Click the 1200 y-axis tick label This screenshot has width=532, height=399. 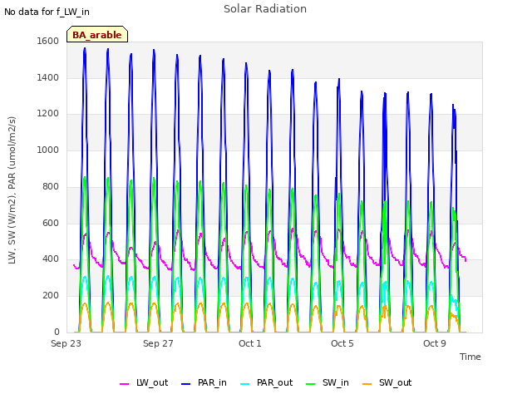click(48, 113)
